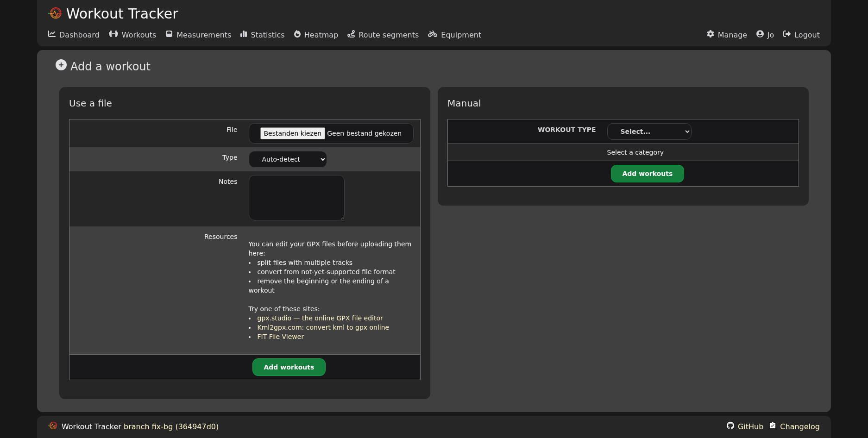Screen dimensions: 868x438
Task: Click the Measurements scale icon
Action: click(169, 34)
